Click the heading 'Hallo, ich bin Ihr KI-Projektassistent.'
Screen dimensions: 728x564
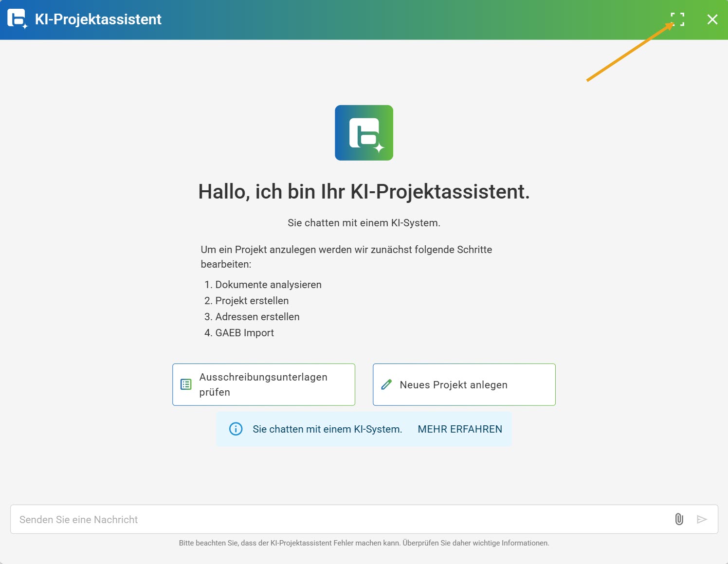(364, 192)
